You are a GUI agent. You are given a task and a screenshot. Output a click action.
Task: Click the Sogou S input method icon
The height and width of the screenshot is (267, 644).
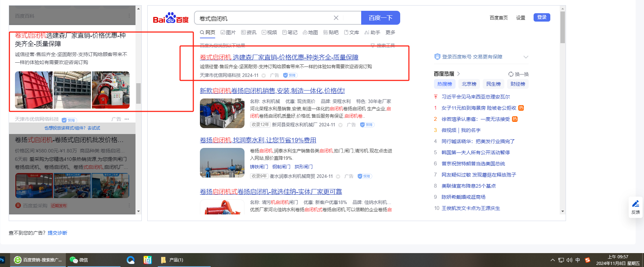pyautogui.click(x=588, y=260)
